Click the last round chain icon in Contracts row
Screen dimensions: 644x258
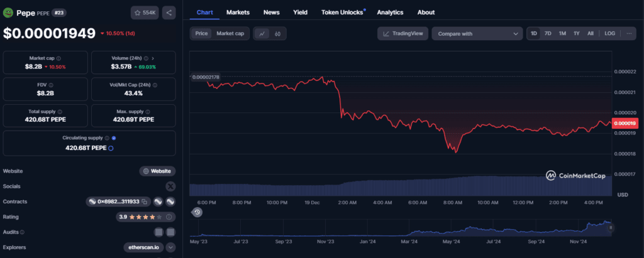pos(170,202)
